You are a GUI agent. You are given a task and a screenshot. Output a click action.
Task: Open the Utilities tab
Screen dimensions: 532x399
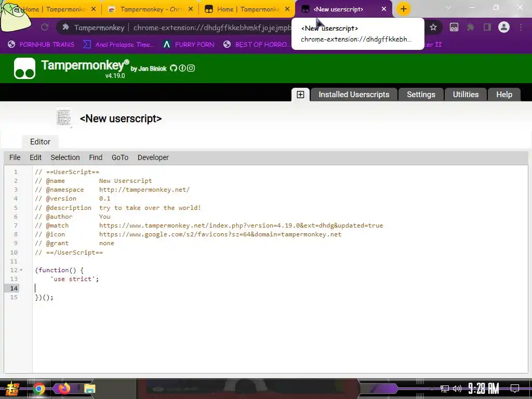pyautogui.click(x=465, y=95)
